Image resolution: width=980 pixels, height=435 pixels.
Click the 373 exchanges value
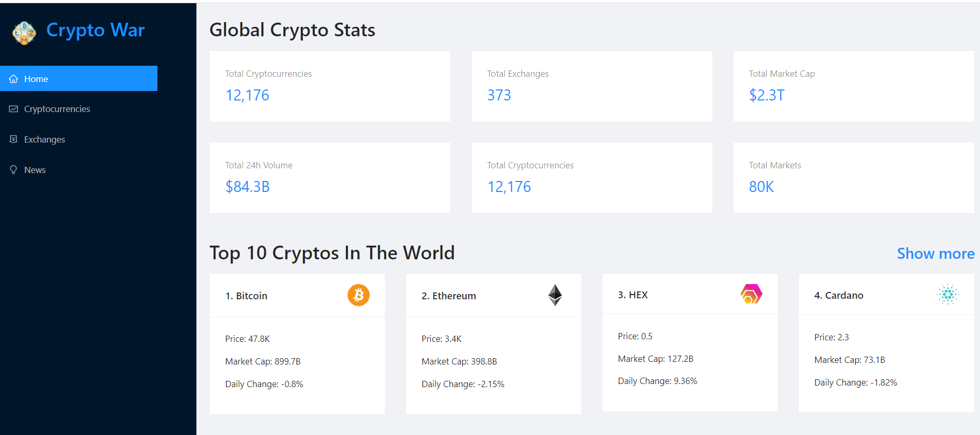(x=499, y=95)
